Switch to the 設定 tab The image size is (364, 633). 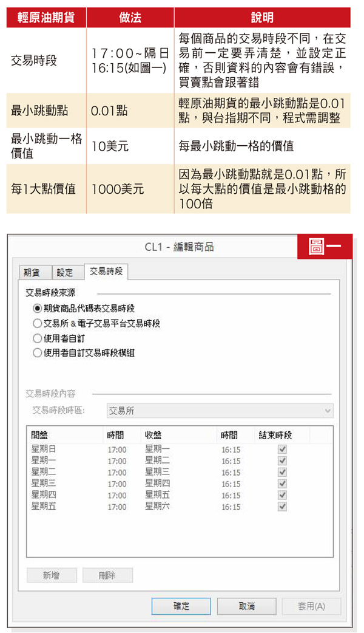pyautogui.click(x=65, y=273)
